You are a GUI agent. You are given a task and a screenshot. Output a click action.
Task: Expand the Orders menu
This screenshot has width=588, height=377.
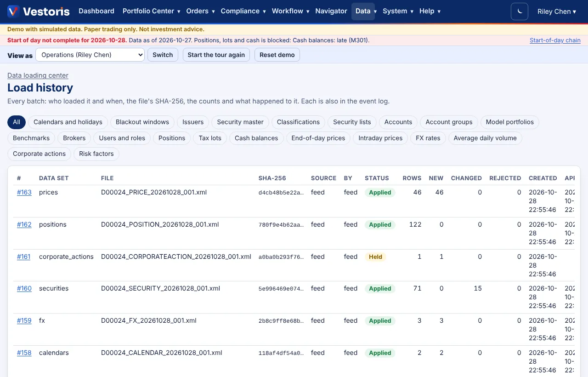tap(200, 11)
